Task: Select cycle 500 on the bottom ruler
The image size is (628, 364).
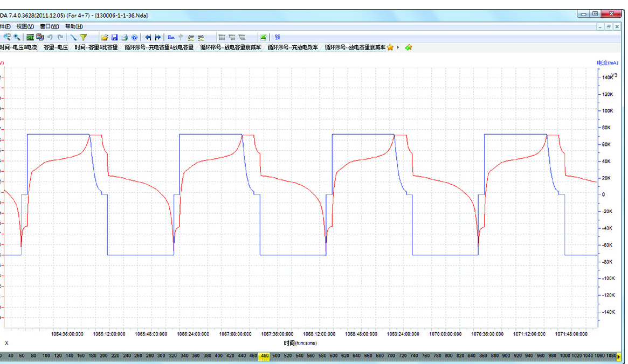Action: point(276,356)
